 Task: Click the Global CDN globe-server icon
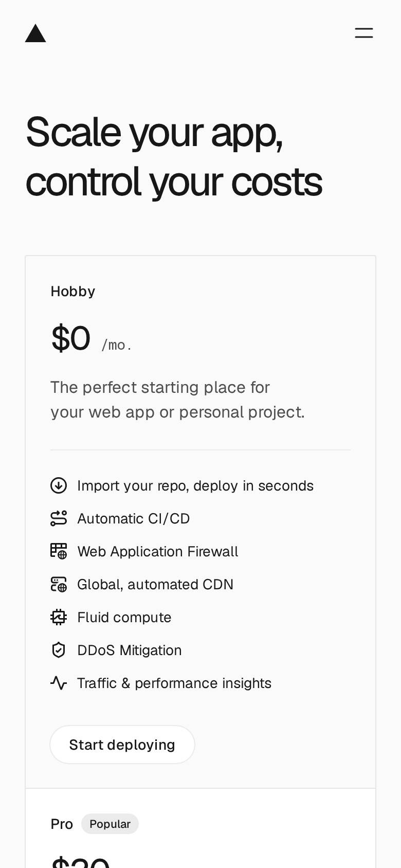pos(59,584)
